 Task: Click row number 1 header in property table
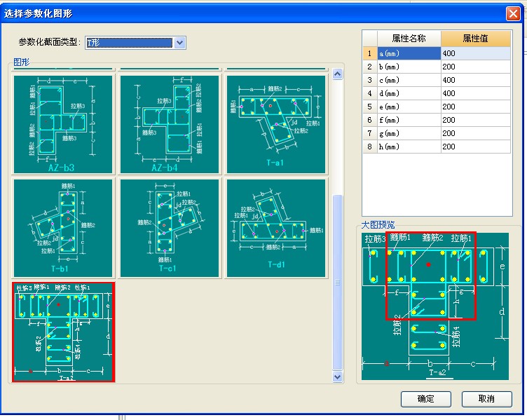370,53
